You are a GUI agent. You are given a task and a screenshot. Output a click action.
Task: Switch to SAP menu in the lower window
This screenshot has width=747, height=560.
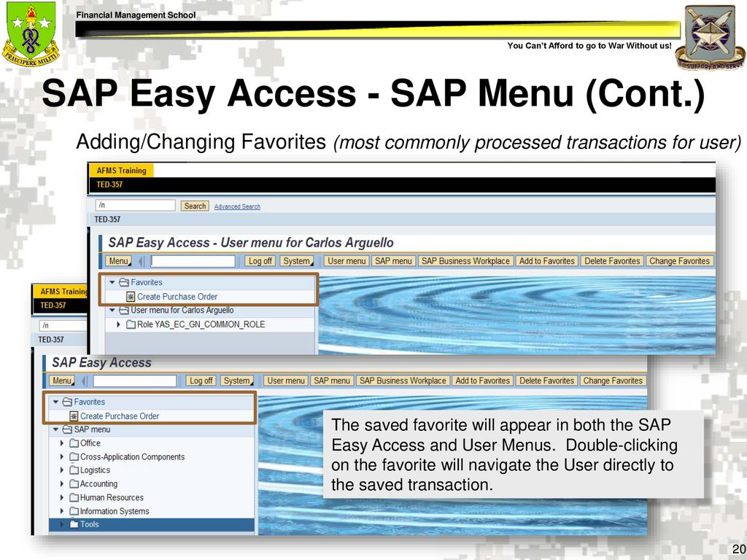[x=332, y=381]
